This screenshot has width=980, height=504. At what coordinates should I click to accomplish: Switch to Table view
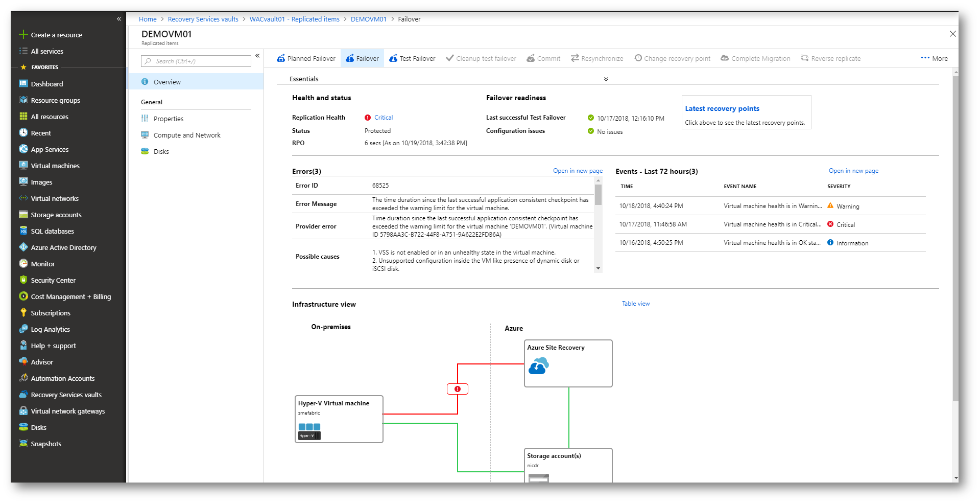click(x=636, y=304)
